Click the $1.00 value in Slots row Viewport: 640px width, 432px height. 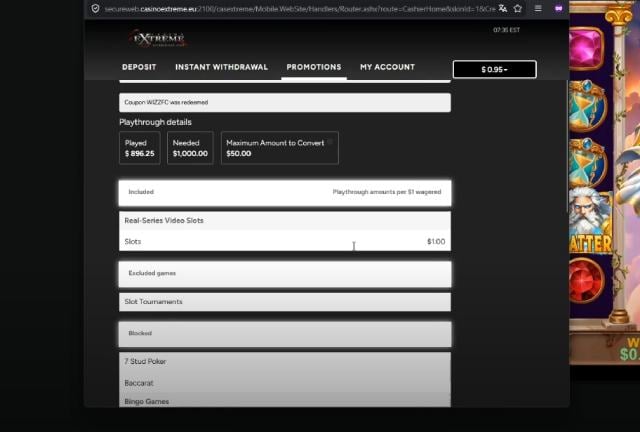tap(436, 242)
